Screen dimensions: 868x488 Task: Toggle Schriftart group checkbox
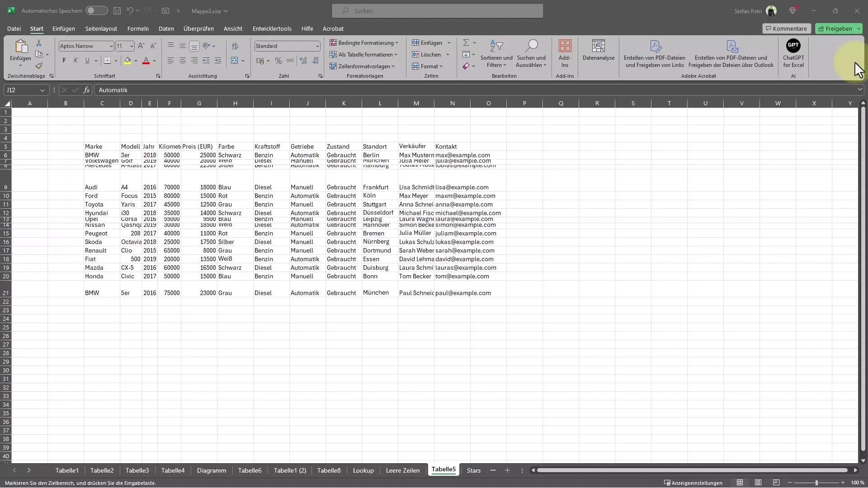158,75
